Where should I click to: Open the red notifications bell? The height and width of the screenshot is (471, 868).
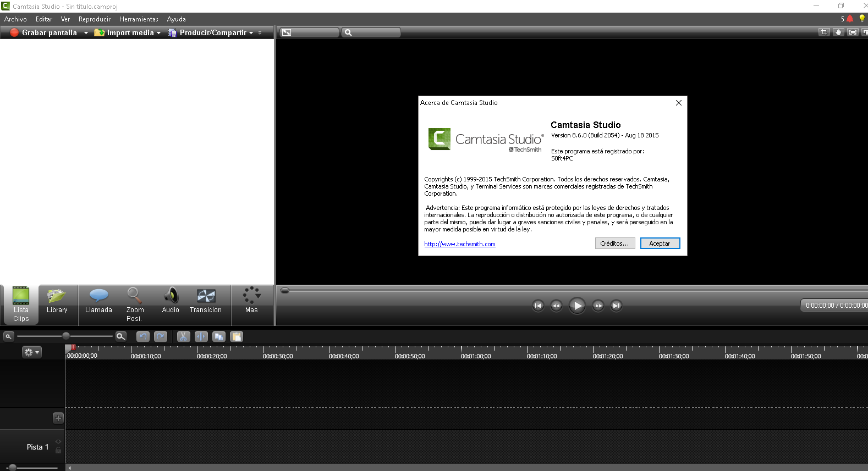pos(850,19)
